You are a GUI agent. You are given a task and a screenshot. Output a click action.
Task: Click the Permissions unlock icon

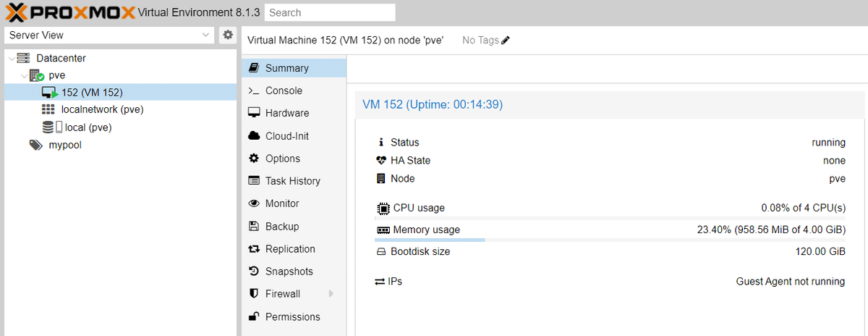[x=253, y=316]
